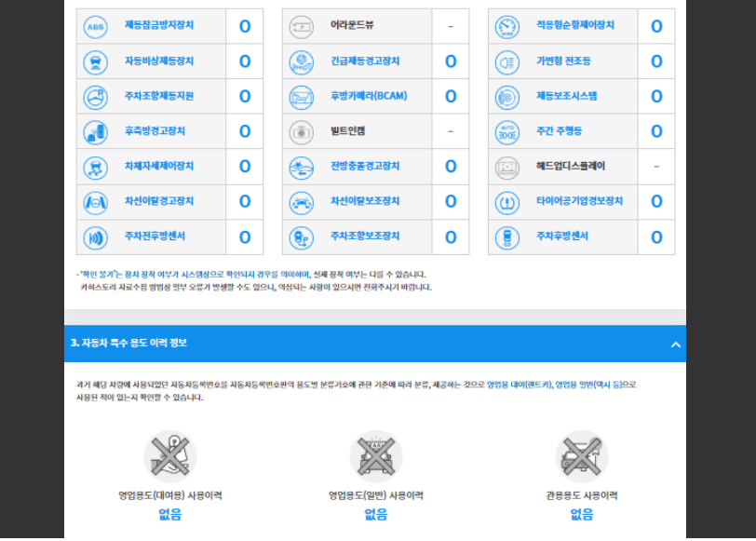This screenshot has height=541, width=756.
Task: Click the '긴급제동경고장치' label
Action: tap(365, 61)
